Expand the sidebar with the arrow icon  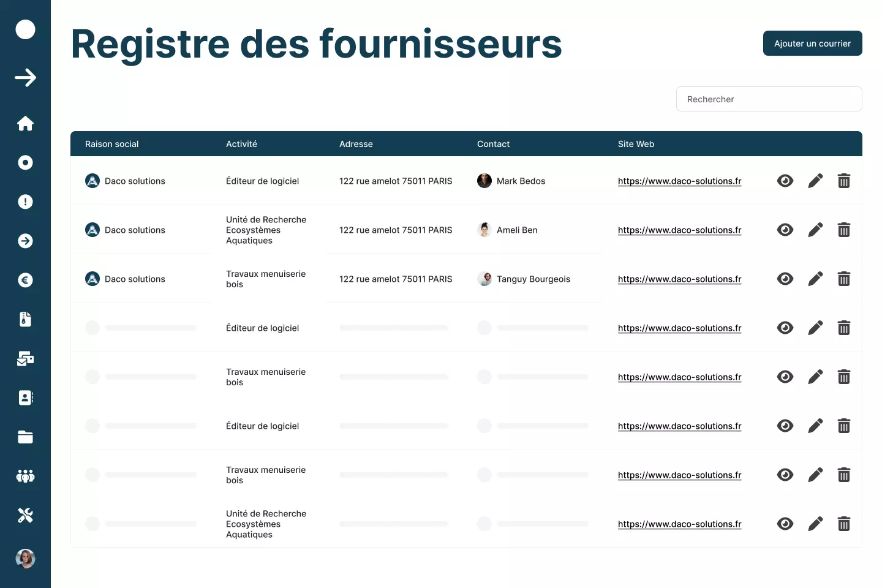click(x=25, y=78)
